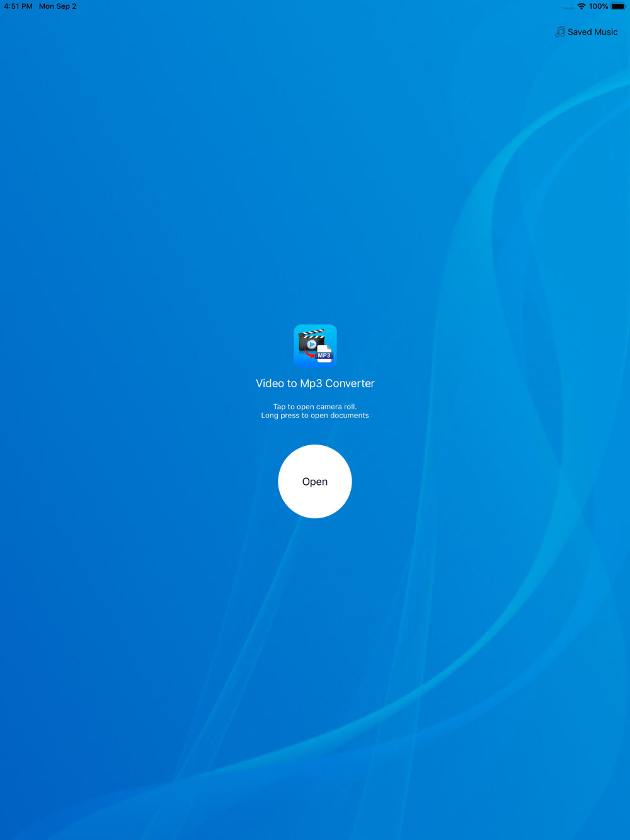
Task: Tap the round Open button
Action: (315, 482)
